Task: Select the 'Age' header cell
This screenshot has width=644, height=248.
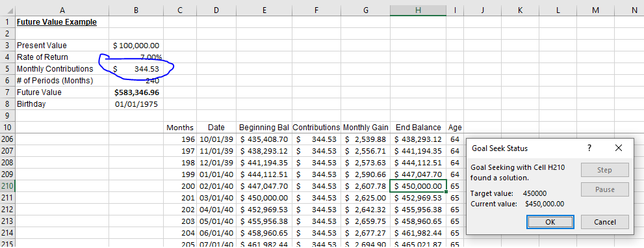Action: [x=455, y=128]
